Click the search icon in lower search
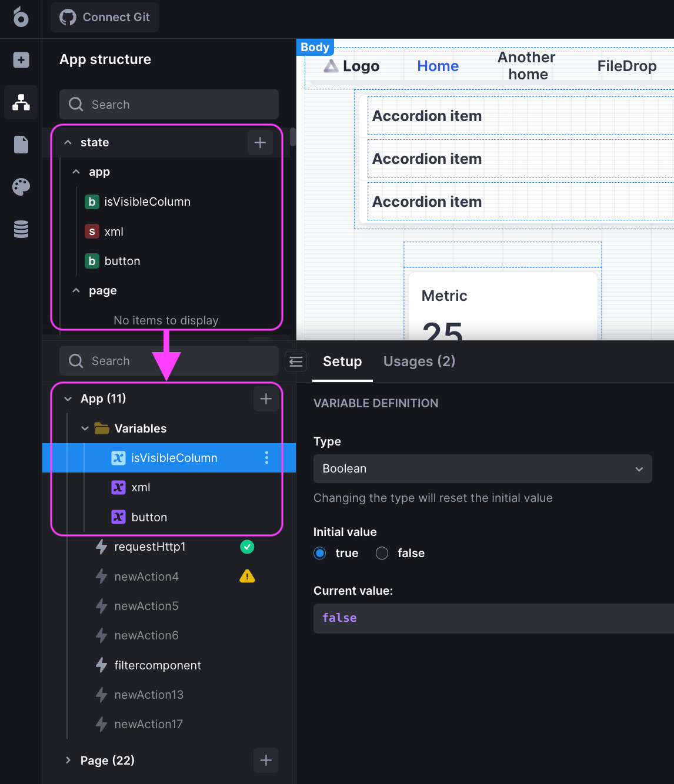The image size is (674, 784). pos(76,361)
